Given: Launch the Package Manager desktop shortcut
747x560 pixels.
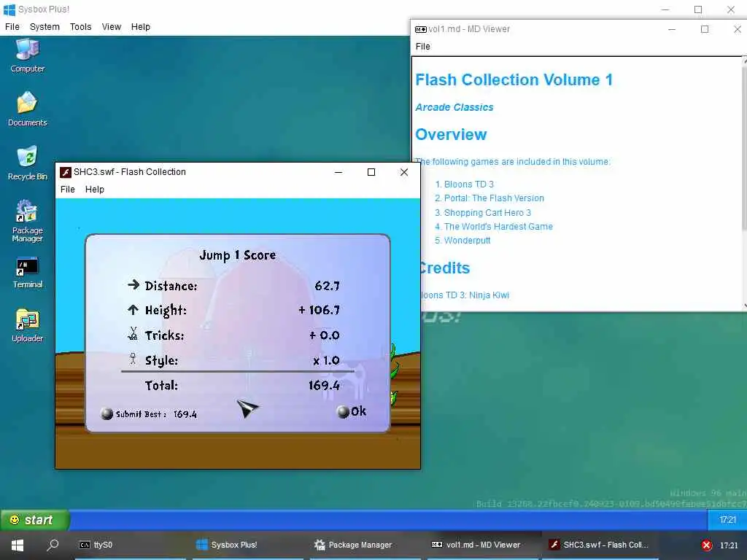Looking at the screenshot, I should point(28,221).
